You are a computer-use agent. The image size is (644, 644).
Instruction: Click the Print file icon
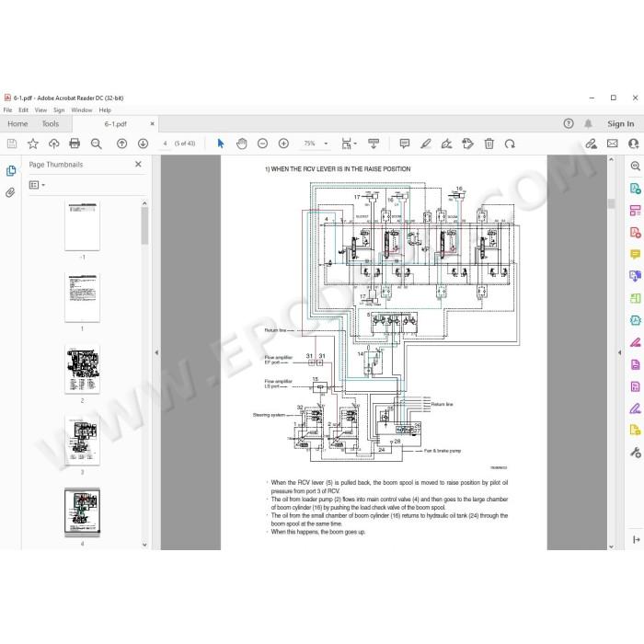[75, 144]
